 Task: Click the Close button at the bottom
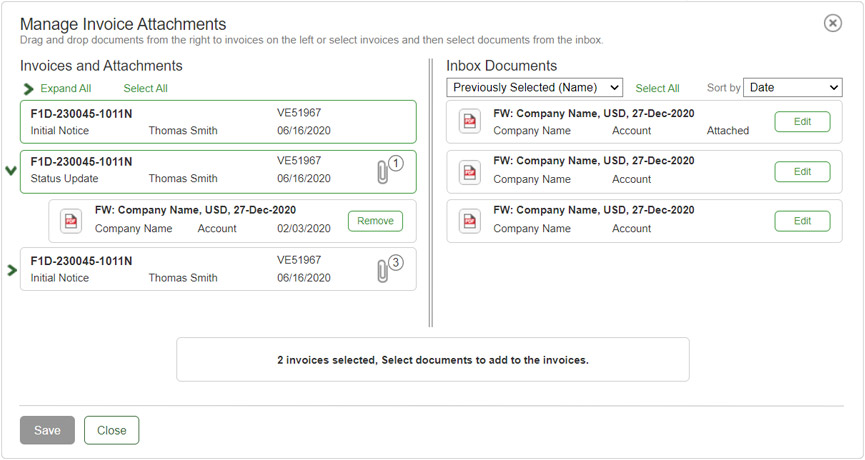tap(111, 430)
